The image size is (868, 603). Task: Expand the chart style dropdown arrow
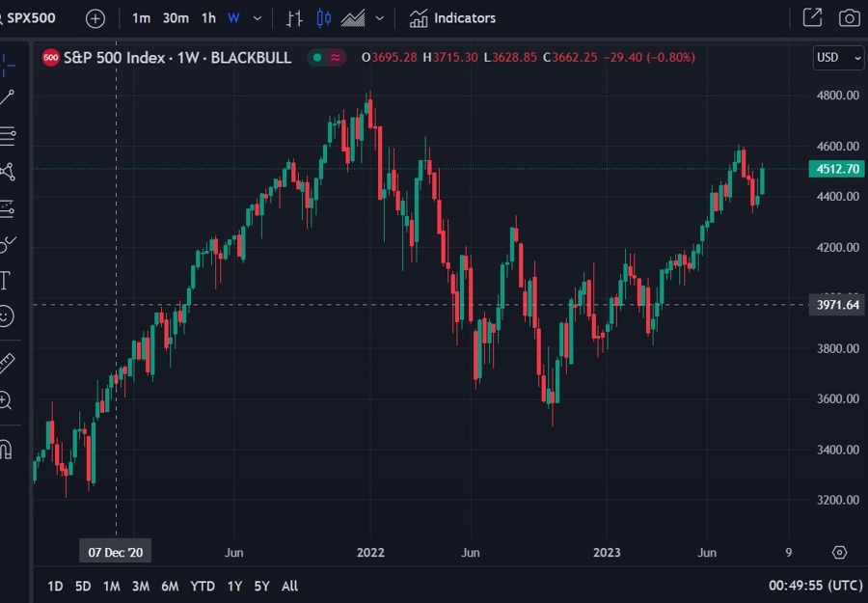click(x=380, y=18)
